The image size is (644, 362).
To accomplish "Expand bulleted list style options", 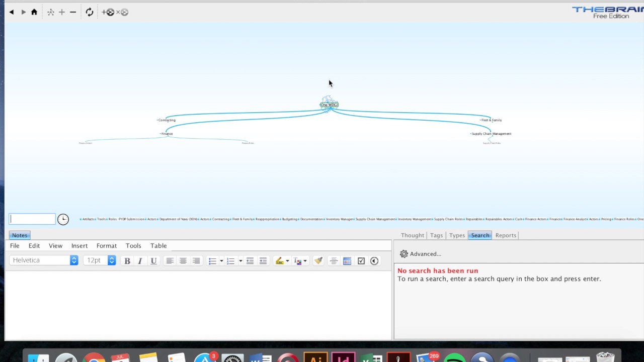I will point(221,261).
